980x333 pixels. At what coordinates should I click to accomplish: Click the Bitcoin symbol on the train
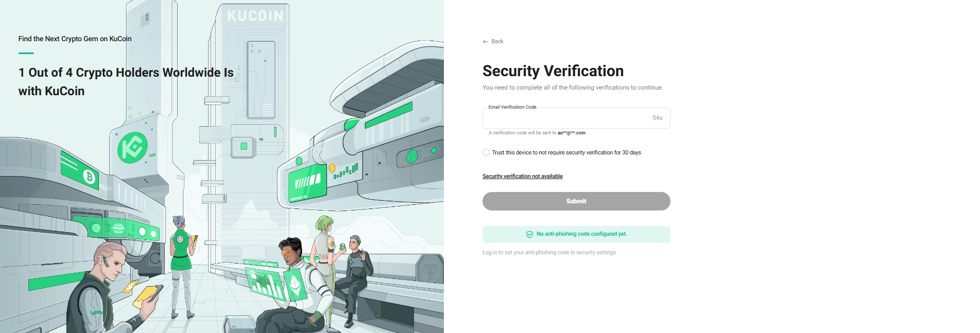tap(90, 177)
